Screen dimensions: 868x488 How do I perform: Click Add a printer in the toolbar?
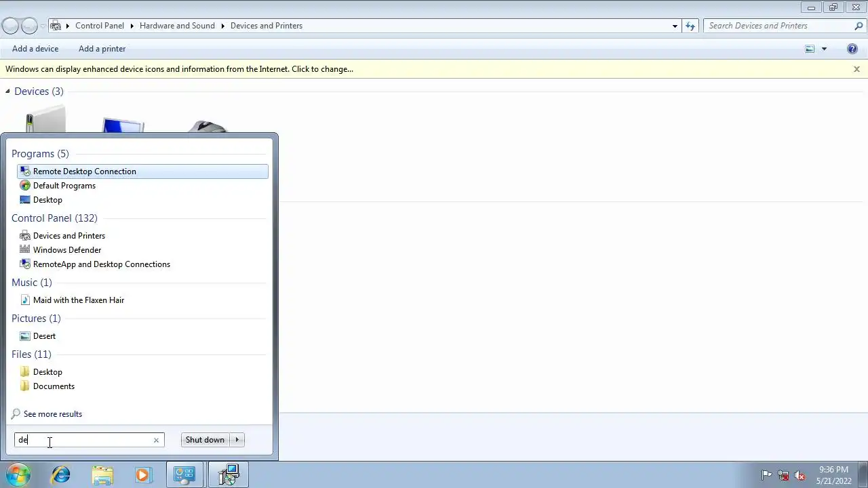click(x=102, y=49)
